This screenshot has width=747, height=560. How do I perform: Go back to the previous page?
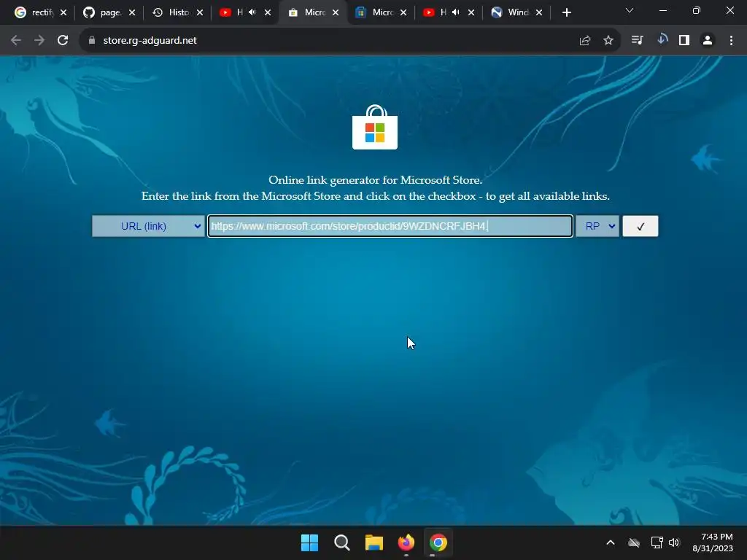tap(16, 41)
